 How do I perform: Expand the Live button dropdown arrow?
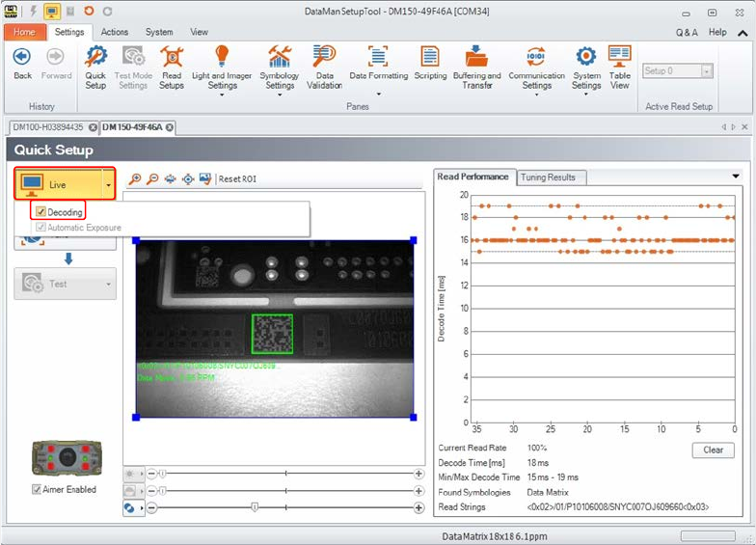(x=109, y=182)
